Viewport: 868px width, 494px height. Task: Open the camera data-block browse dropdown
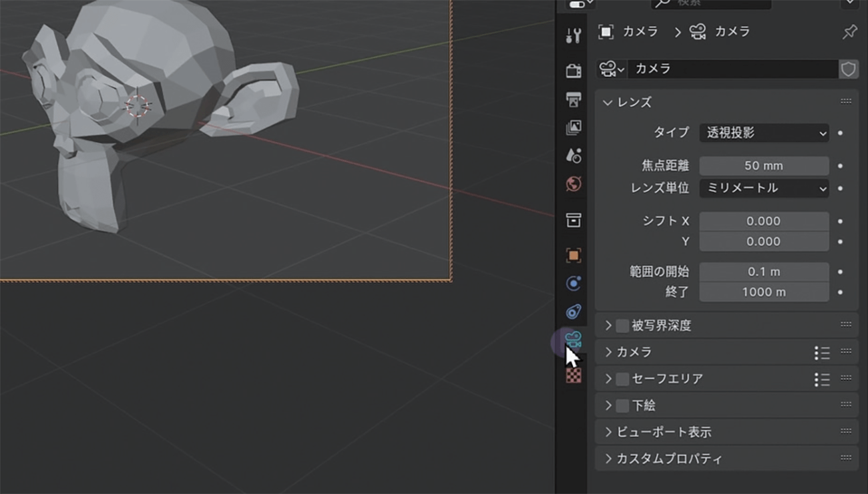point(612,69)
